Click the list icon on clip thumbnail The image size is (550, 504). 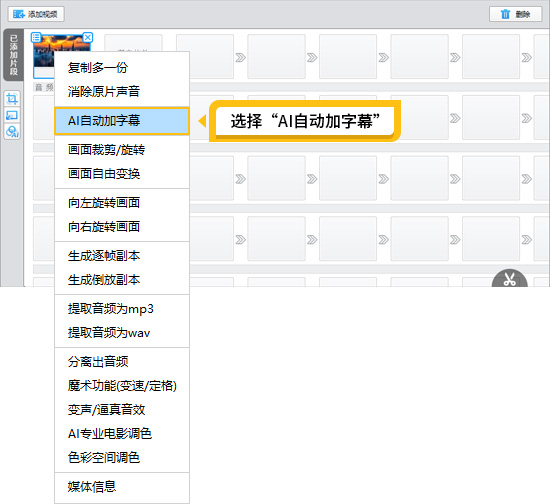36,37
